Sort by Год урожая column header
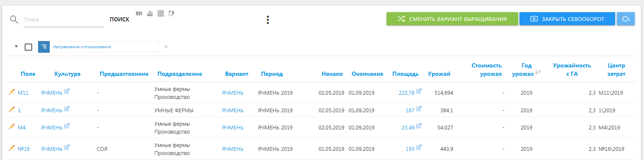644x160 pixels. point(527,70)
